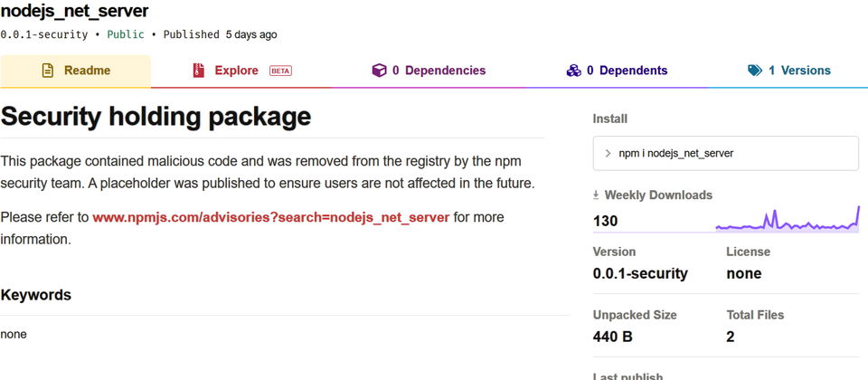
Task: Click the Dependencies cube icon
Action: click(x=379, y=71)
